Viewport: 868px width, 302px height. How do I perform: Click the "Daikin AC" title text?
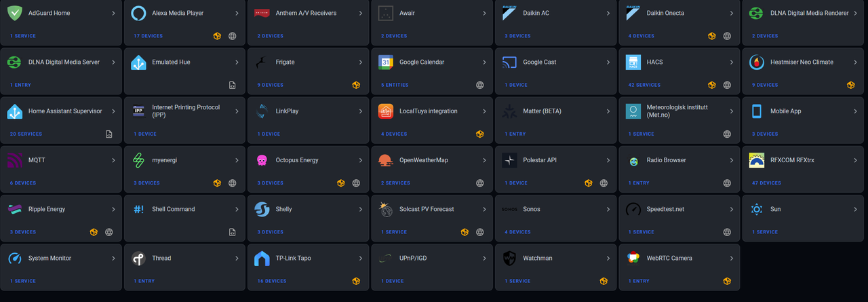pos(536,13)
